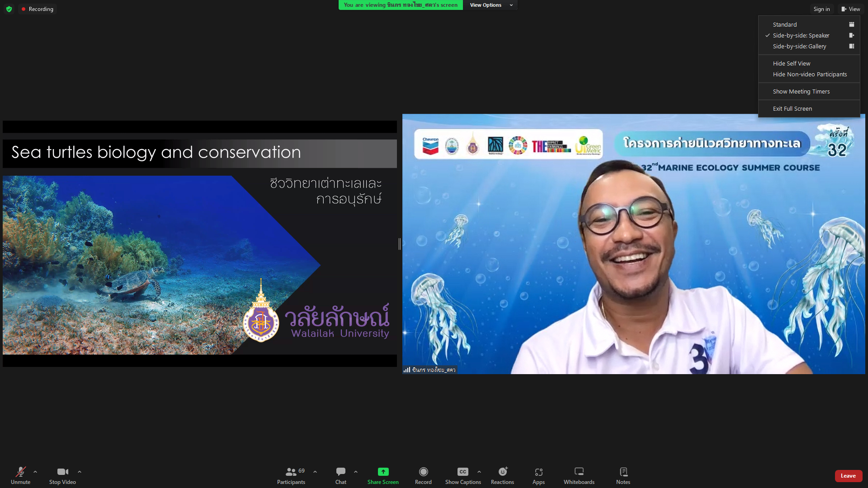This screenshot has width=868, height=488.
Task: Click the Sign in button
Action: tap(821, 9)
